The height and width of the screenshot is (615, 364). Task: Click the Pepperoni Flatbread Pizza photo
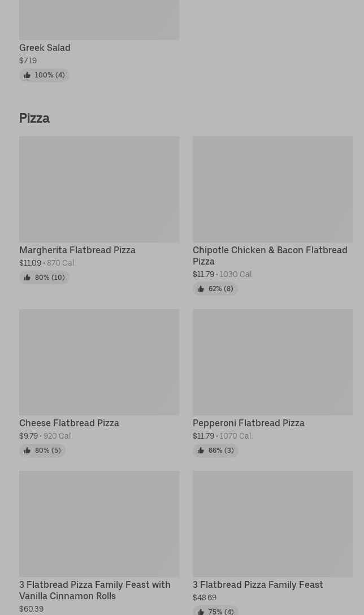pyautogui.click(x=272, y=362)
